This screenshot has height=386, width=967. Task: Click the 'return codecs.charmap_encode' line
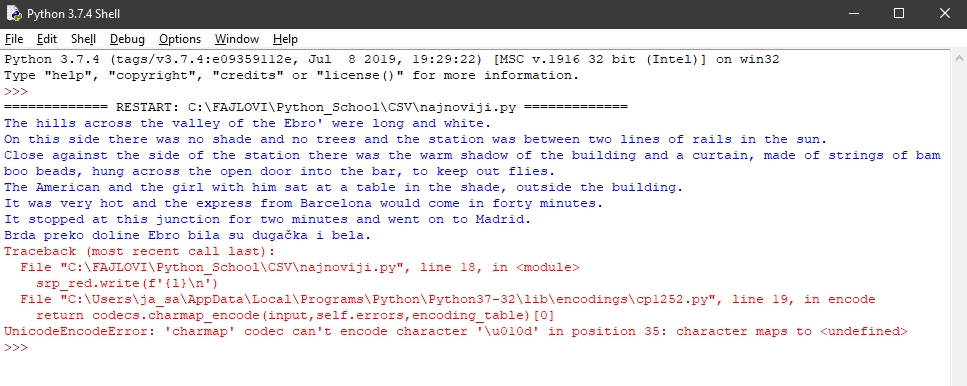[295, 316]
